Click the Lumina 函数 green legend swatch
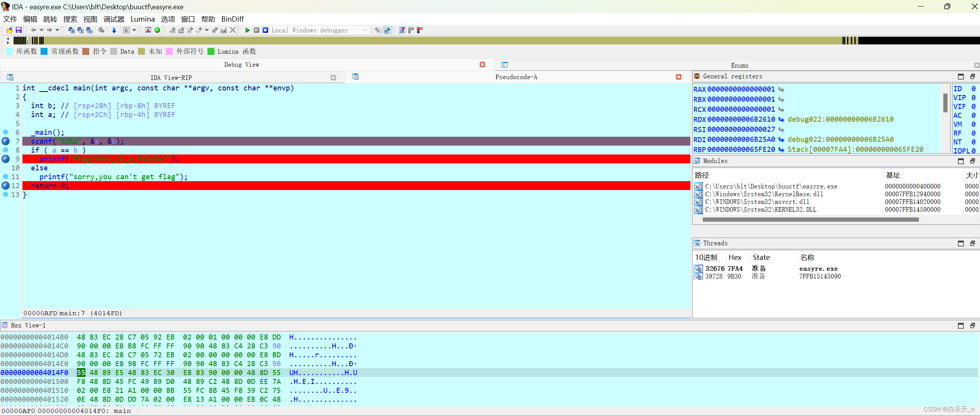Viewport: 980px width, 416px height. 211,51
